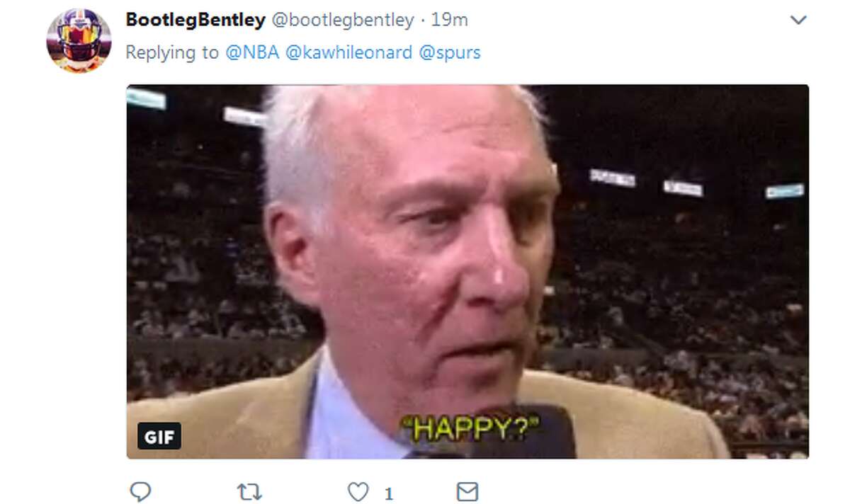850x504 pixels.
Task: Click the reply speech bubble icon
Action: point(142,491)
